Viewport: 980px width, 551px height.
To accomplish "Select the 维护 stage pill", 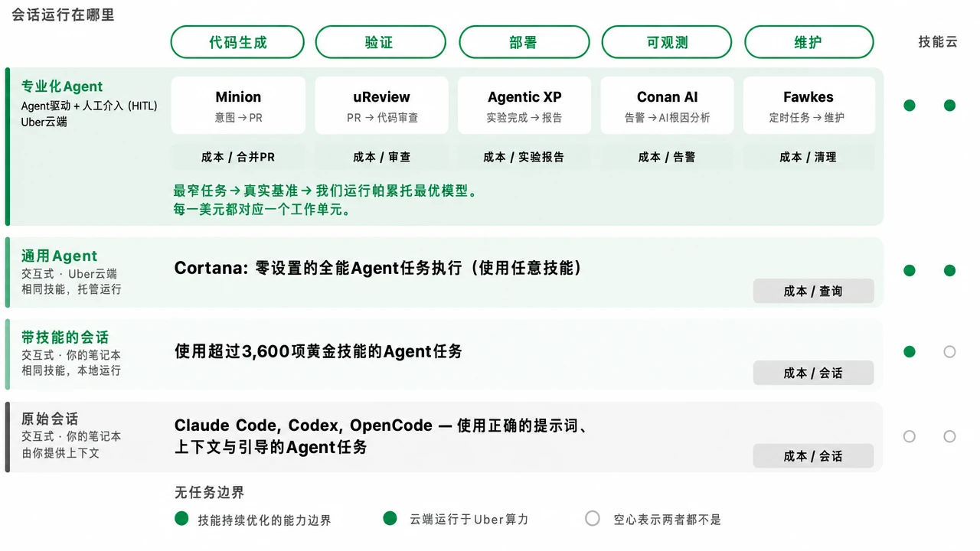I will click(x=809, y=42).
